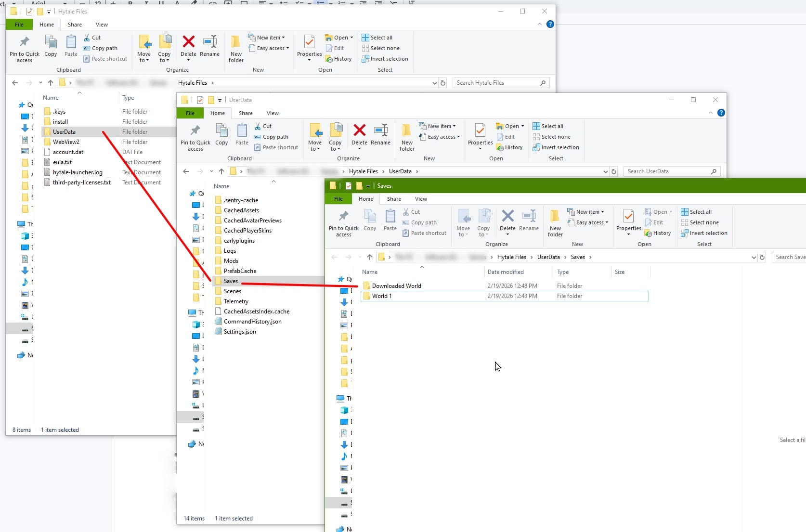Switch to View tab in UserData window
The width and height of the screenshot is (806, 532).
(x=273, y=113)
